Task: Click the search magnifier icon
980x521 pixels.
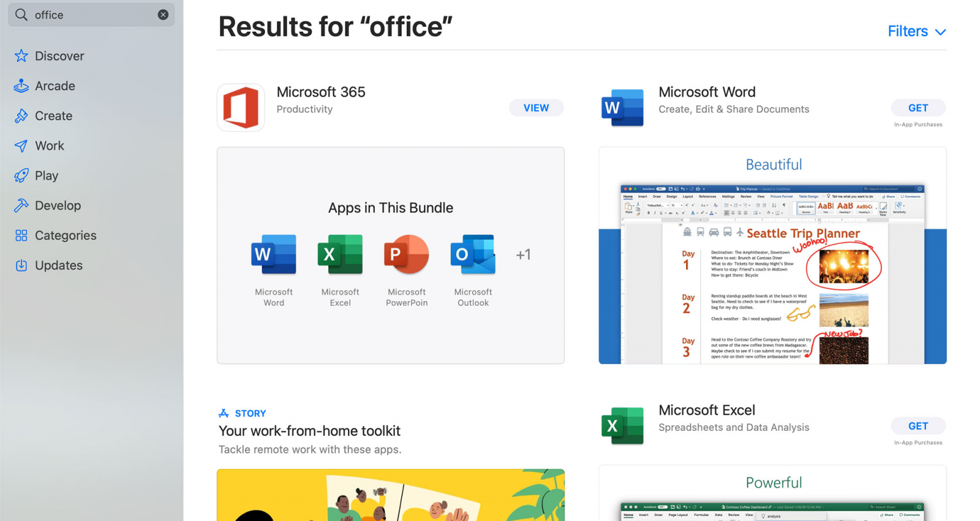Action: [21, 15]
